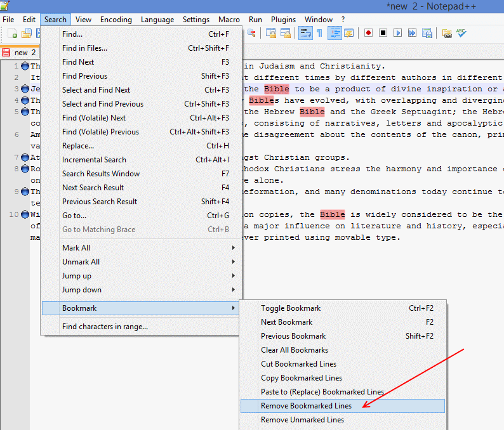This screenshot has height=430, width=504.
Task: Toggle the bookmark marker on line 5
Action: (x=25, y=112)
